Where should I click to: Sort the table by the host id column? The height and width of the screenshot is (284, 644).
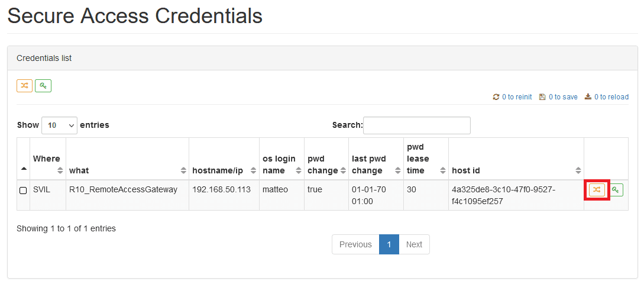(x=516, y=170)
